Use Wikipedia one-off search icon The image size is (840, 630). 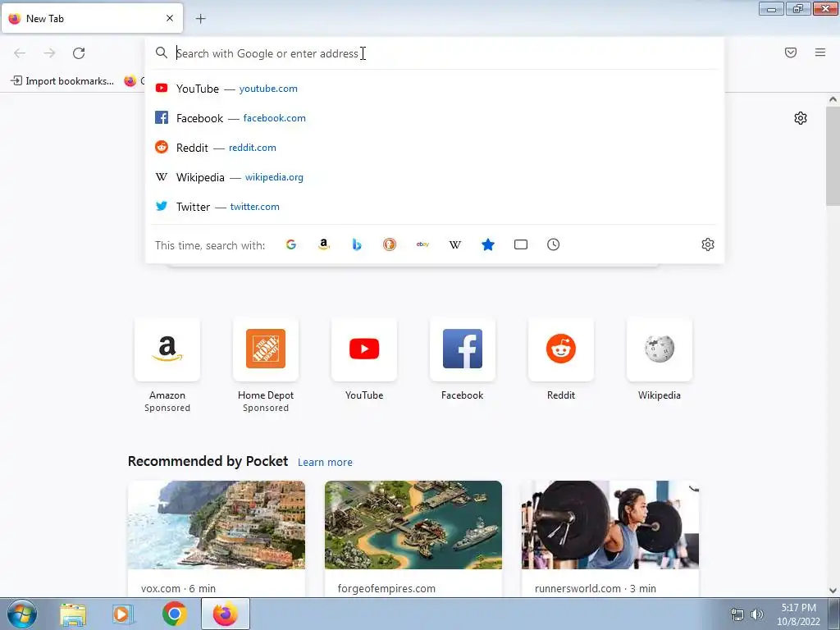[x=454, y=244]
